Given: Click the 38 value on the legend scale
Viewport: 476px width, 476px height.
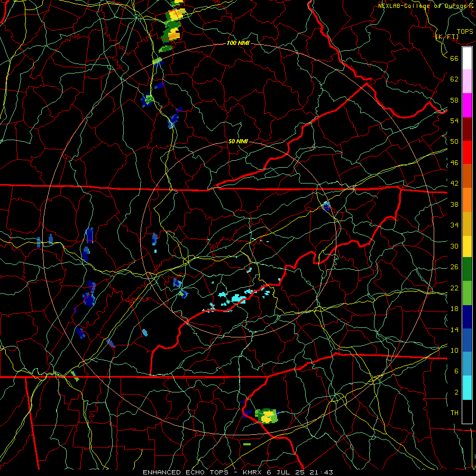Looking at the screenshot, I should pyautogui.click(x=454, y=204).
